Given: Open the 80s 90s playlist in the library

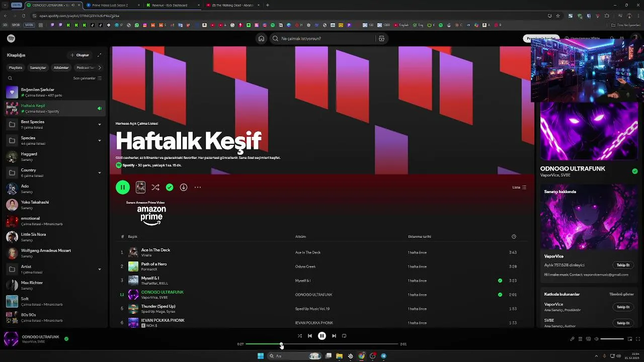Looking at the screenshot, I should coord(54,317).
